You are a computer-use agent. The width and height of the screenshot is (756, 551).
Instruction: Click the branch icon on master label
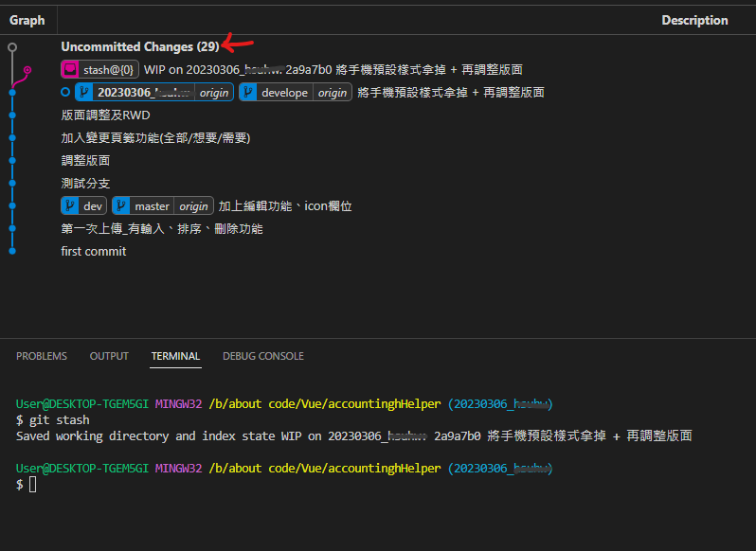121,205
